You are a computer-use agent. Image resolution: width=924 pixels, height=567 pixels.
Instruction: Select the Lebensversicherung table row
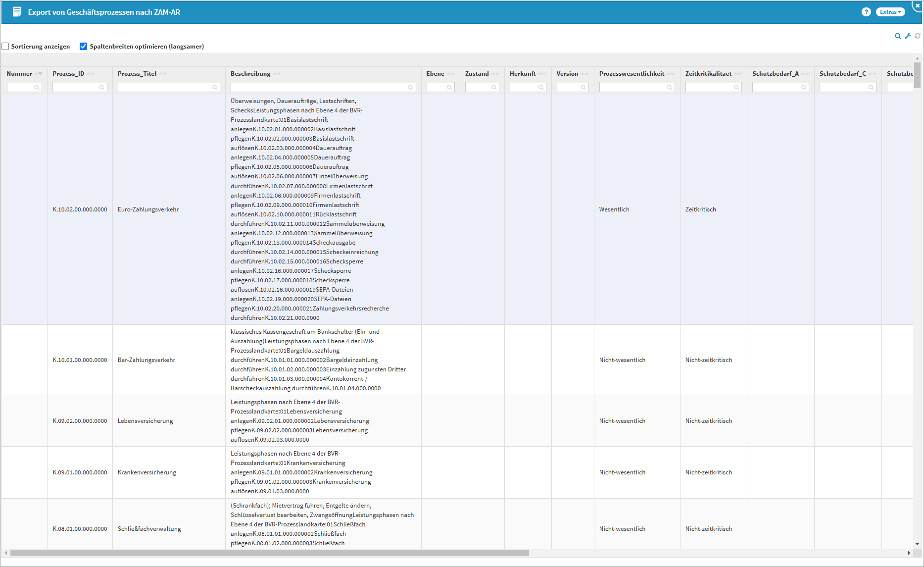[x=145, y=421]
